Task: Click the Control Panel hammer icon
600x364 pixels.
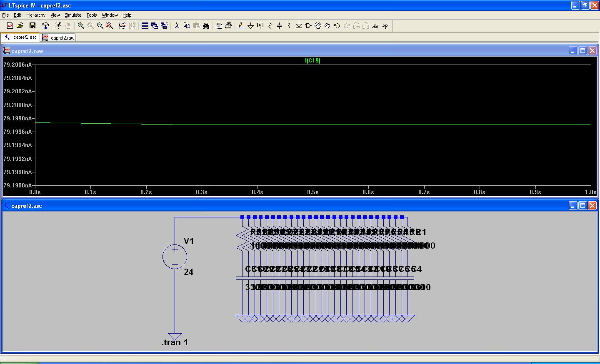Action: coord(45,26)
